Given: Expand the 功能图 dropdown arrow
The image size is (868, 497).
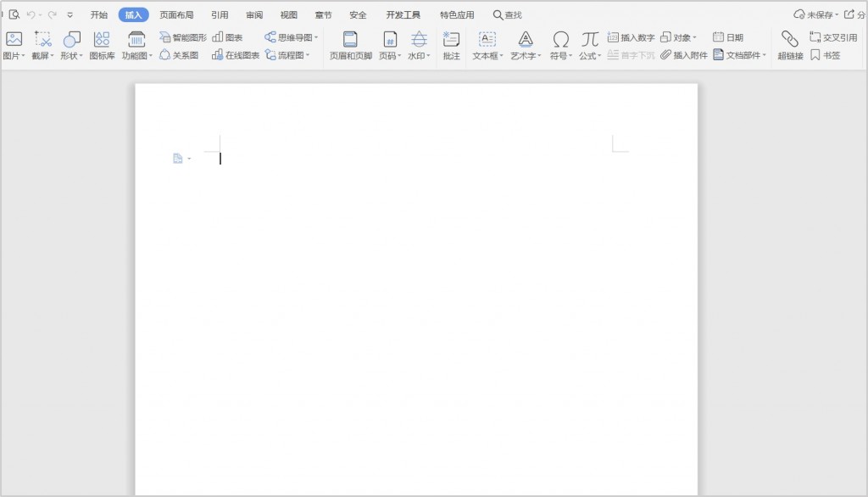Looking at the screenshot, I should (x=151, y=55).
